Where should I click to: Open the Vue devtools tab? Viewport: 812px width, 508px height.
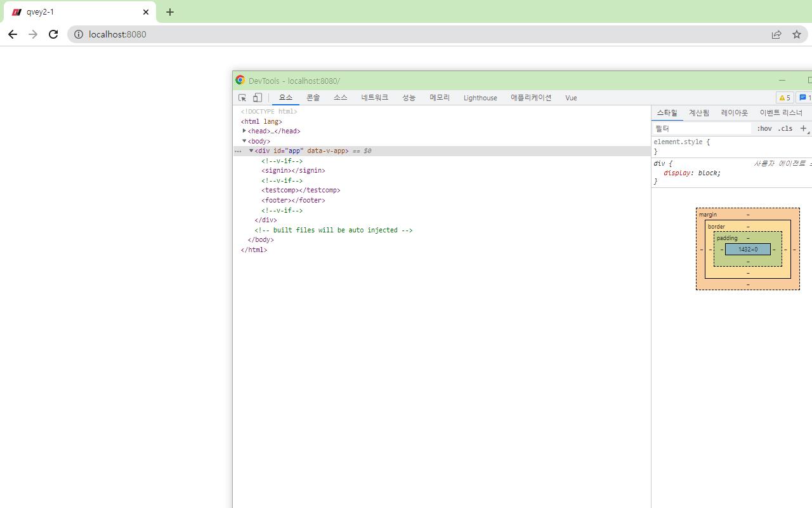coord(571,98)
